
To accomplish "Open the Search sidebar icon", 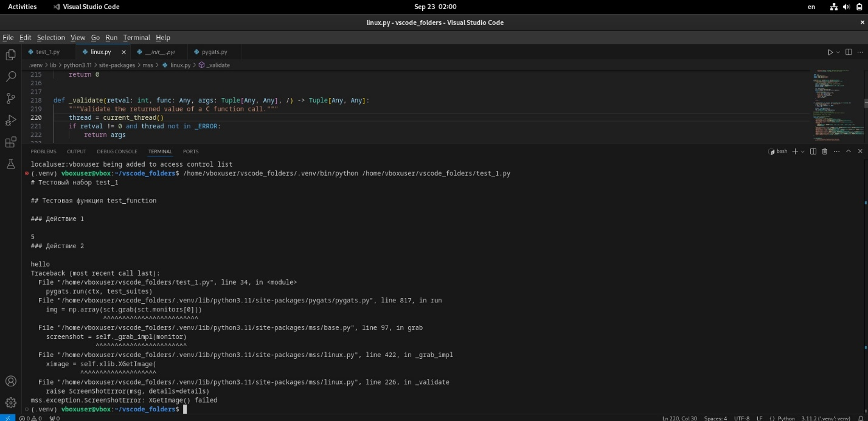I will click(x=10, y=77).
